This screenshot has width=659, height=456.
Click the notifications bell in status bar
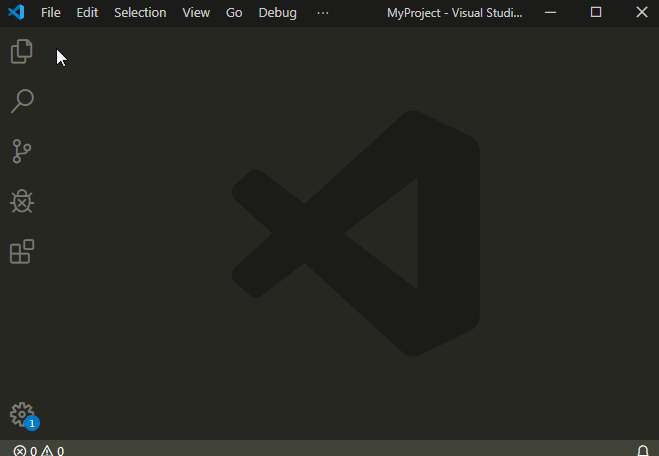coord(643,450)
